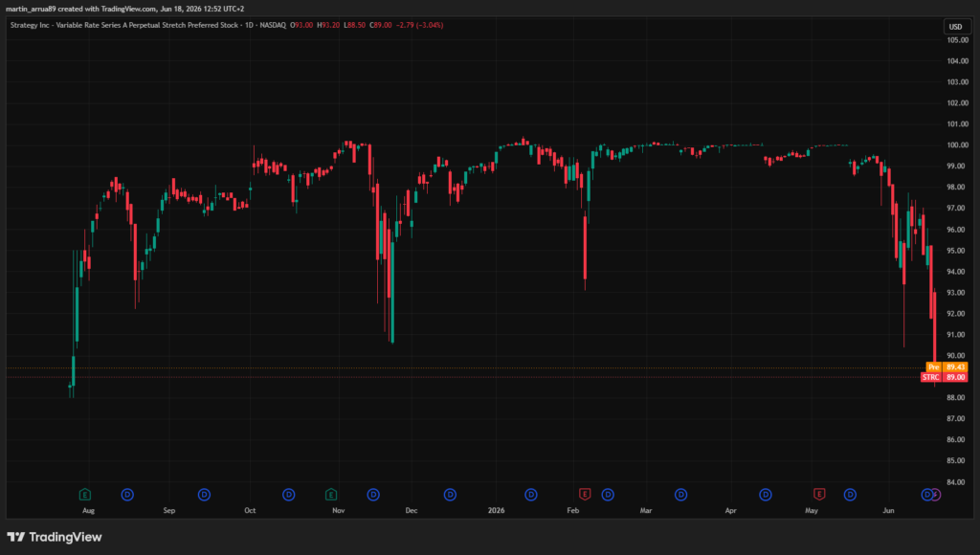The height and width of the screenshot is (555, 980).
Task: Click the orange Pre 89.43 price label
Action: click(947, 366)
